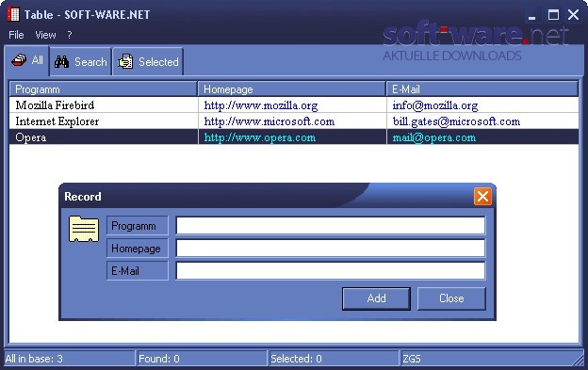Viewport: 588px width, 370px height.
Task: Click the Programm label in Record dialog
Action: 138,225
